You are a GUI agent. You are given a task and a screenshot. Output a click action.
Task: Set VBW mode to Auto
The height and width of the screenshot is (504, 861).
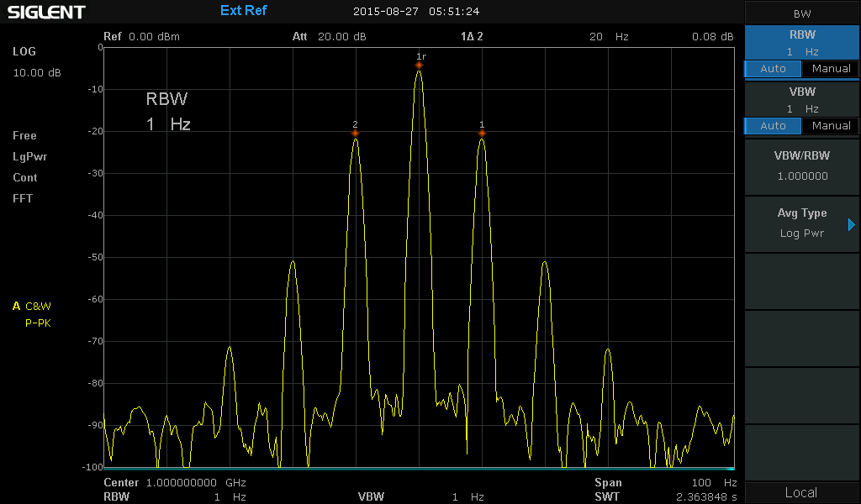pos(773,126)
